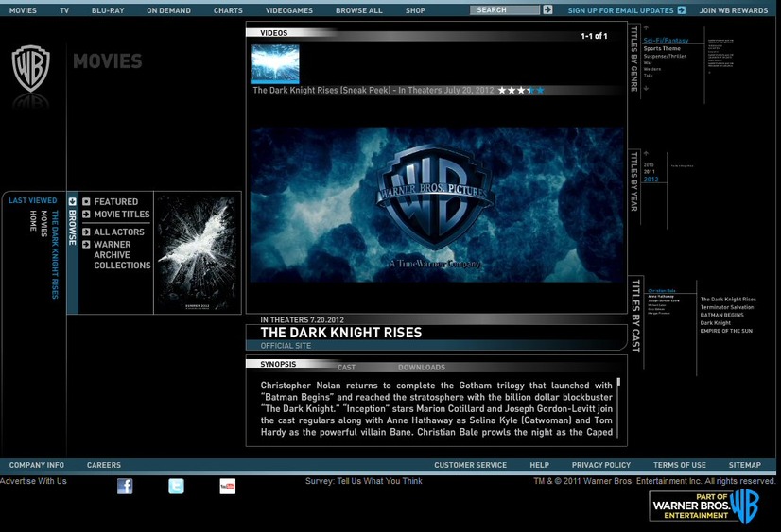Click the Warner Bros. Entertainment footer logo

[703, 506]
